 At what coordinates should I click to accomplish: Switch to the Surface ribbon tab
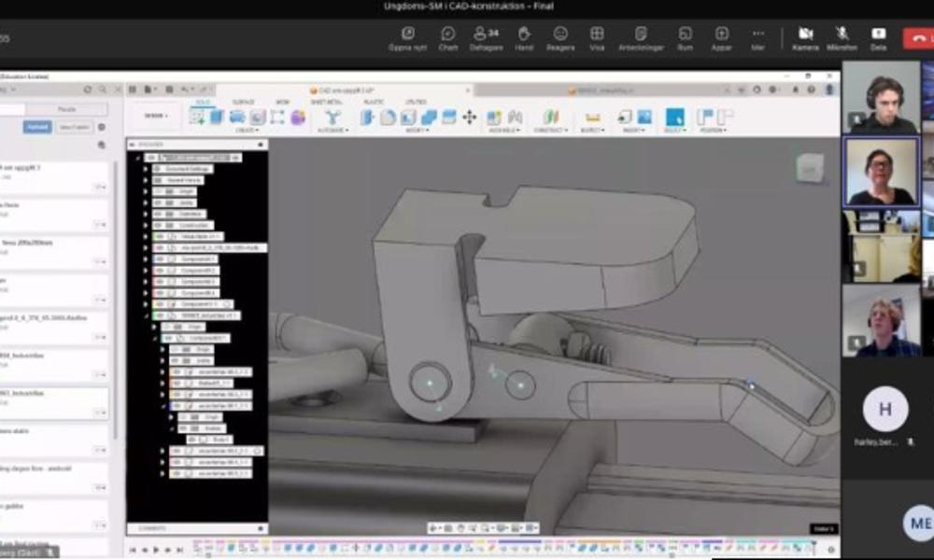[x=243, y=103]
